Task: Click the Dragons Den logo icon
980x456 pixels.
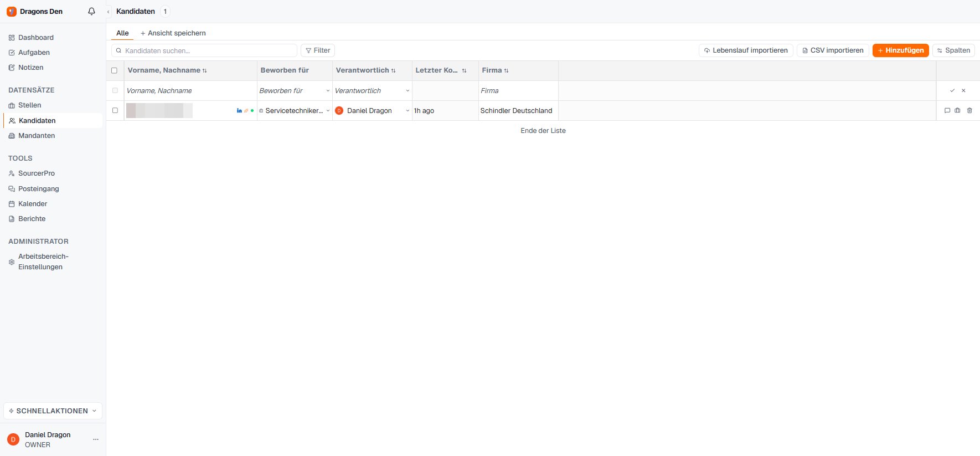Action: tap(12, 11)
